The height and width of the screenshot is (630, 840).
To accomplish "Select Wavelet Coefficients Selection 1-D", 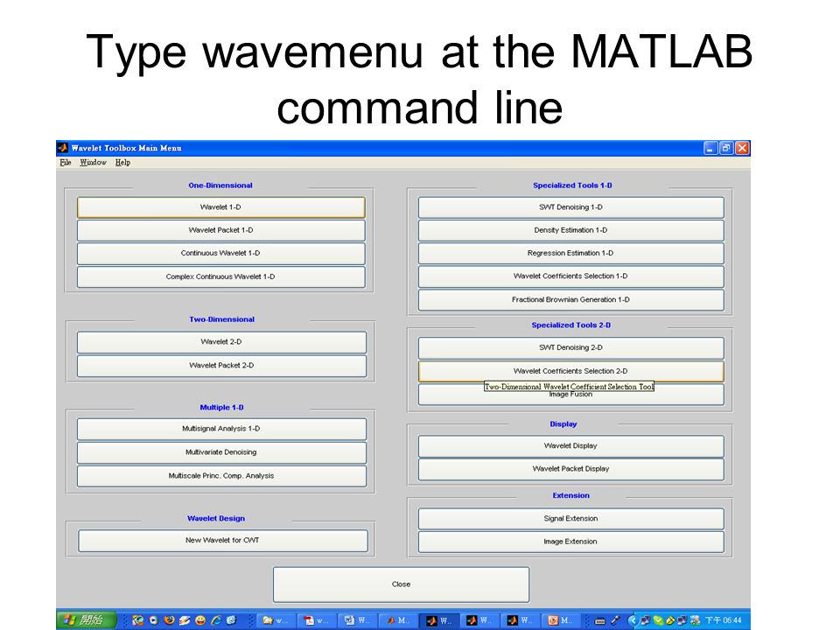I will click(571, 276).
